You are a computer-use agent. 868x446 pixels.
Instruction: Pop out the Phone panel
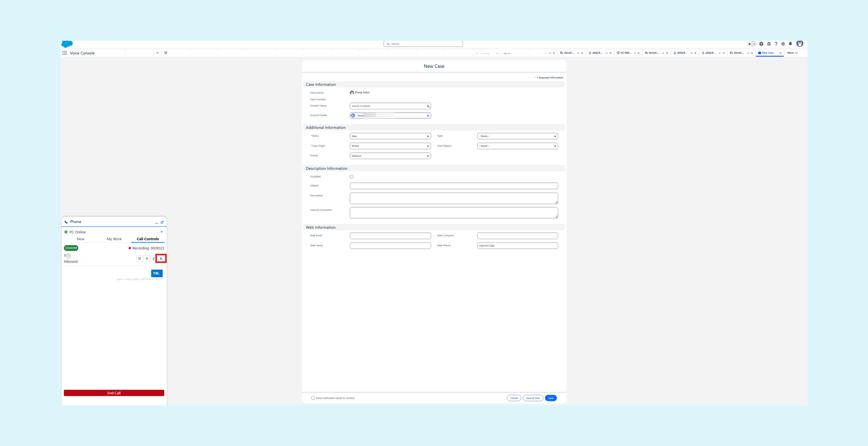point(162,222)
